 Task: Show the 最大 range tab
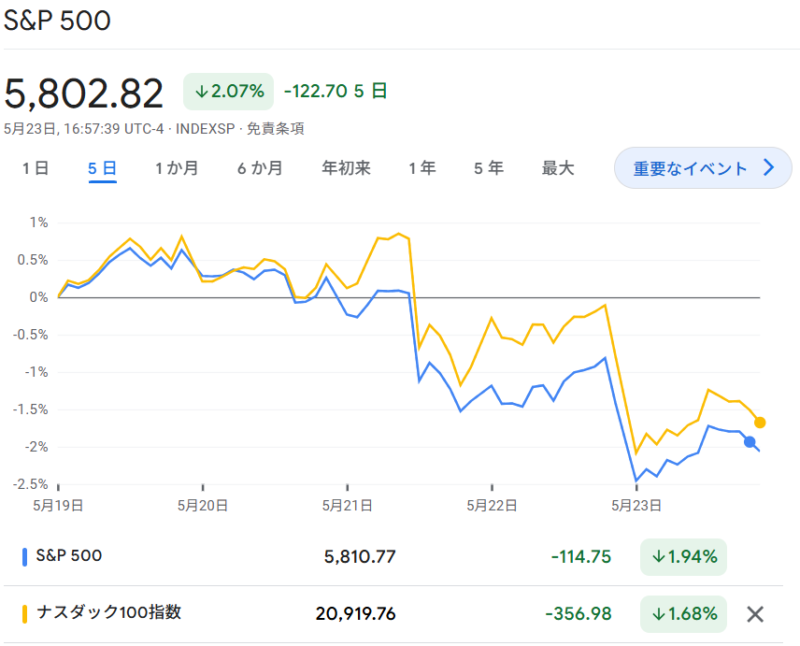[x=558, y=168]
